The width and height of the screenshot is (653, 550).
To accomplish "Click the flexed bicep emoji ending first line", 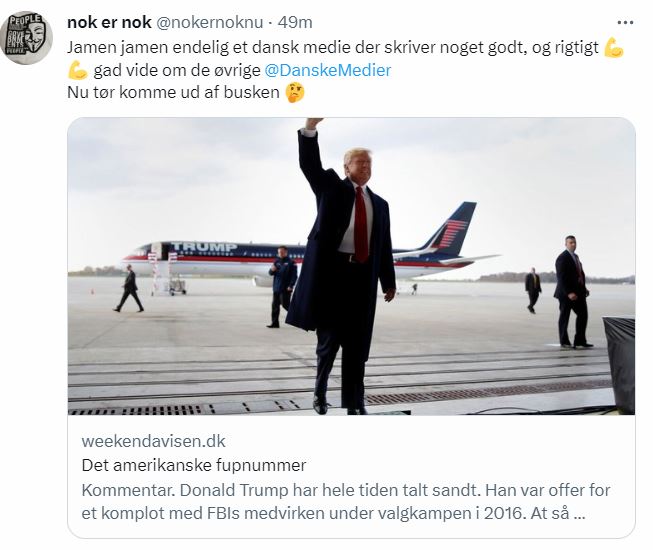I will tap(614, 46).
